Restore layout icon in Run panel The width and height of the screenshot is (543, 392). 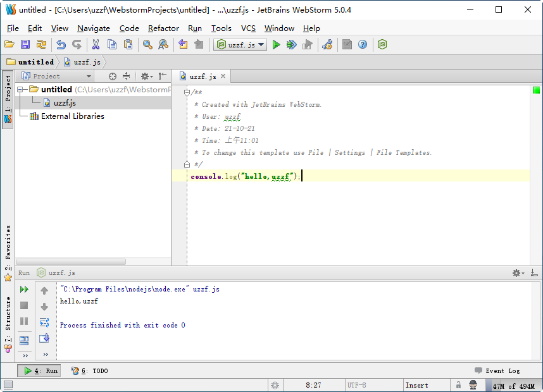point(24,340)
